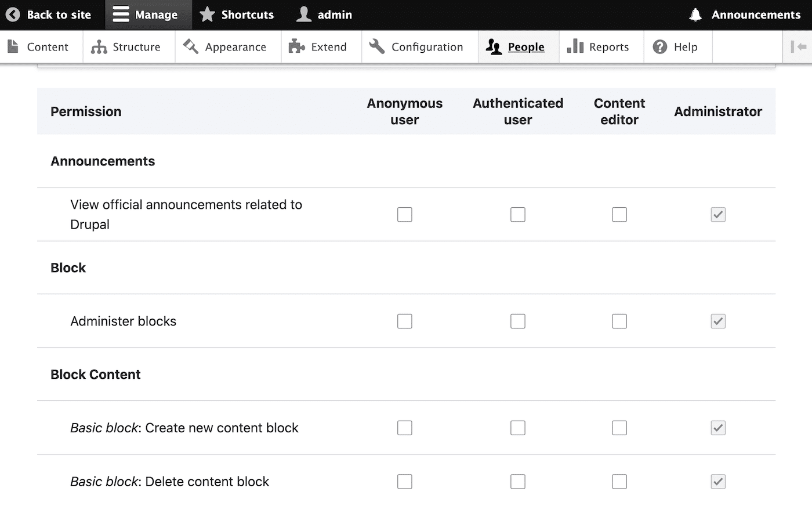Open the Help menu label

(x=686, y=47)
